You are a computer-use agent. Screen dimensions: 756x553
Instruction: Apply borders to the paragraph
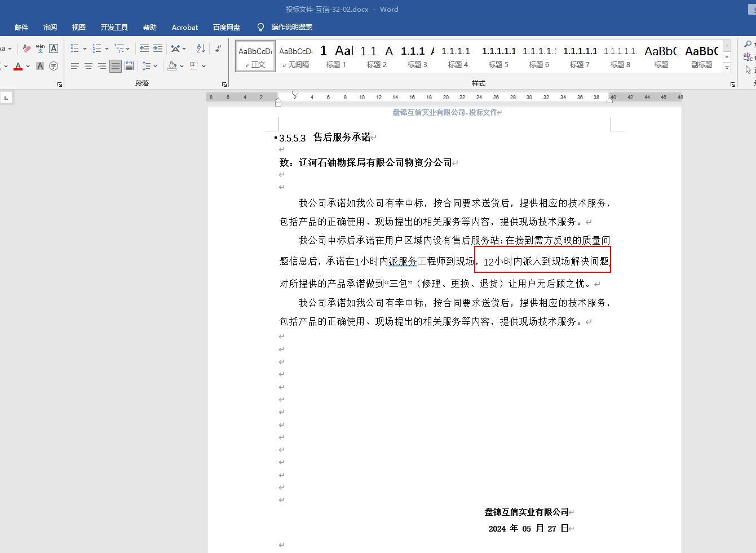point(194,66)
